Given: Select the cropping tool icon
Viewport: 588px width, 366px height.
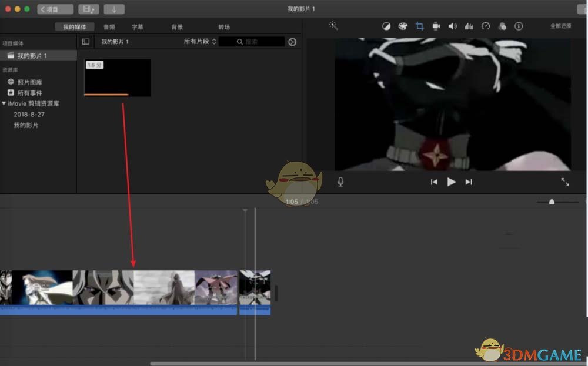Looking at the screenshot, I should 420,26.
